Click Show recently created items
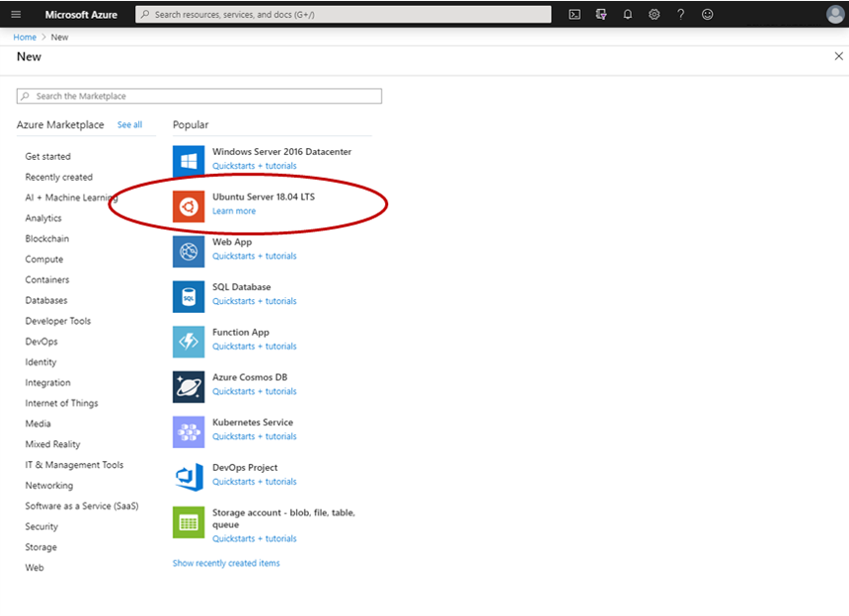Image resolution: width=849 pixels, height=616 pixels. pyautogui.click(x=226, y=563)
